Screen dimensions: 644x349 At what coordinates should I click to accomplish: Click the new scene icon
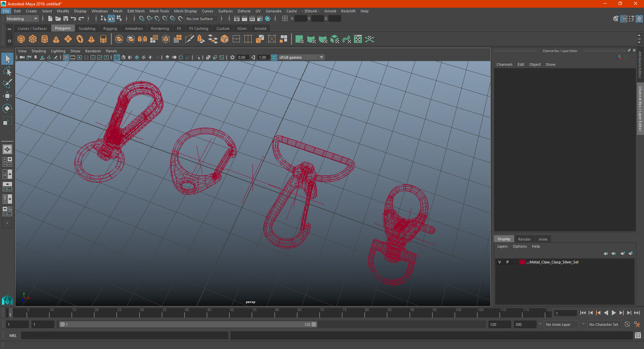pyautogui.click(x=50, y=19)
